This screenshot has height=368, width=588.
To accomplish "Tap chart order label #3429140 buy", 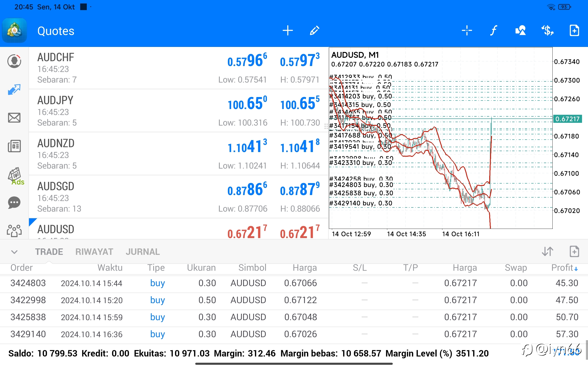I will pyautogui.click(x=361, y=203).
